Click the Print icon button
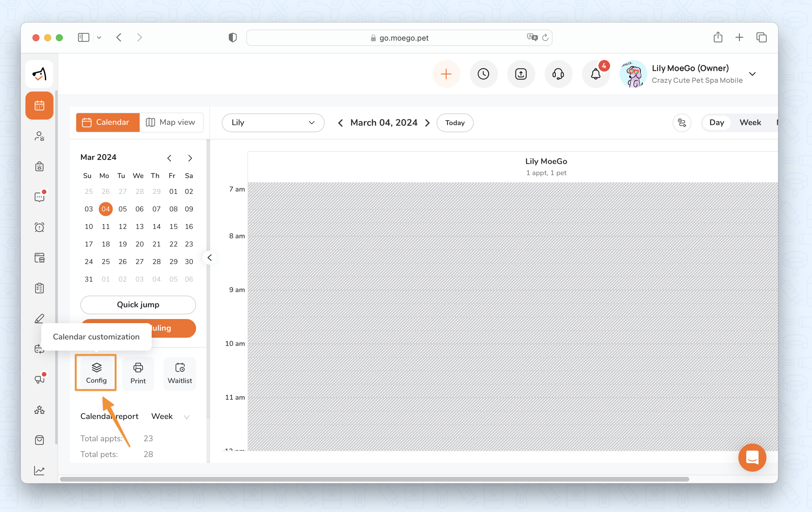 (138, 373)
